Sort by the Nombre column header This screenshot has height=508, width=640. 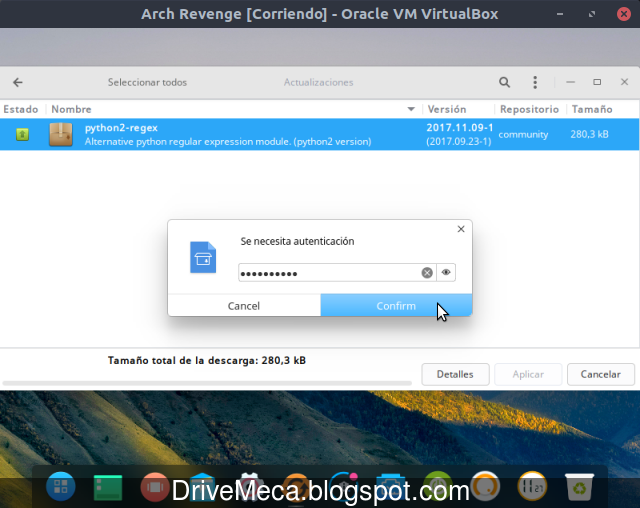point(71,109)
